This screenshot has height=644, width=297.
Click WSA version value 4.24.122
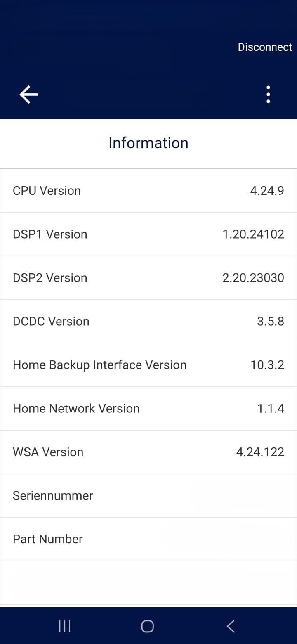pos(260,452)
